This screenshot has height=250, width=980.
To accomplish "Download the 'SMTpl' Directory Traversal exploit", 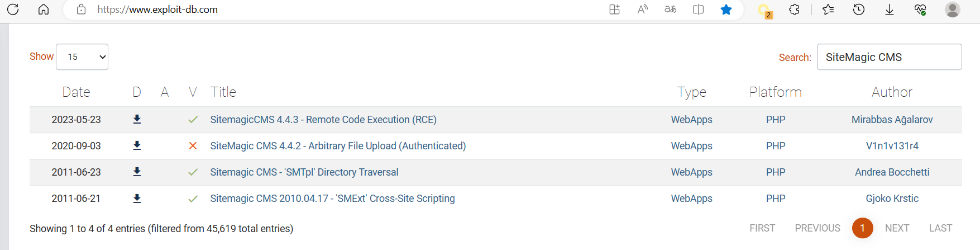I will pyautogui.click(x=137, y=172).
